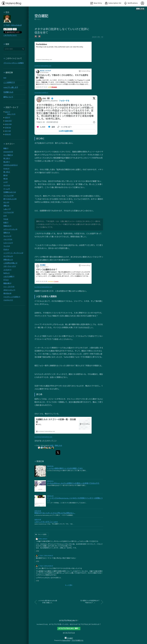Expand the 2020 archive year
147x644 pixels.
click(4, 121)
